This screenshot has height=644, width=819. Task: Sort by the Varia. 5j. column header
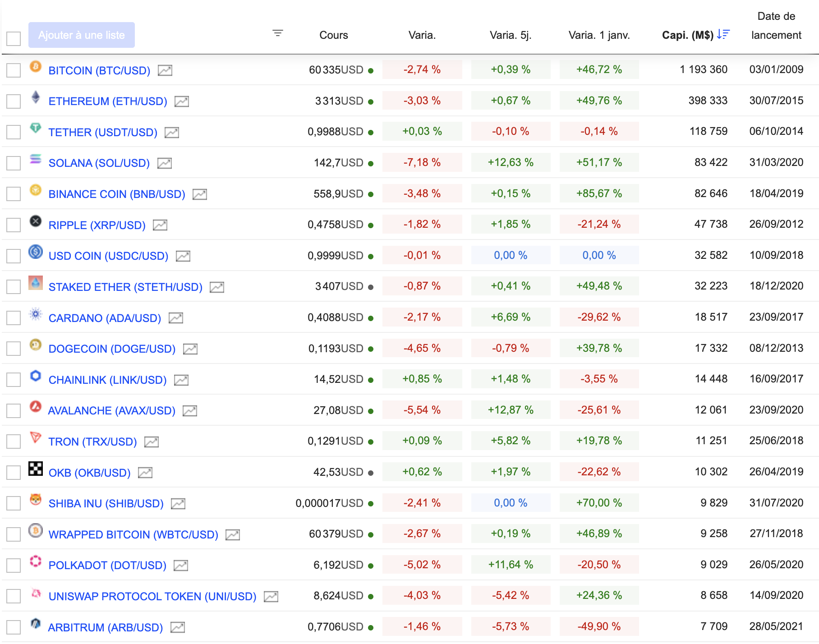point(511,35)
